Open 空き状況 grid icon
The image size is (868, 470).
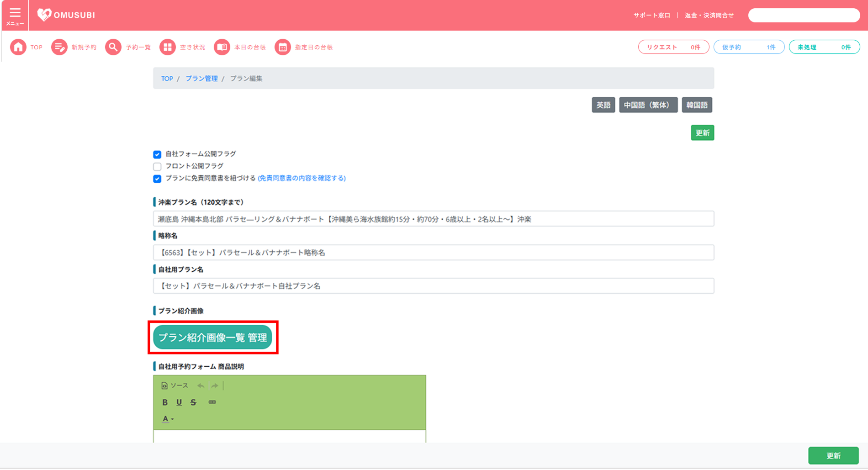[x=167, y=47]
